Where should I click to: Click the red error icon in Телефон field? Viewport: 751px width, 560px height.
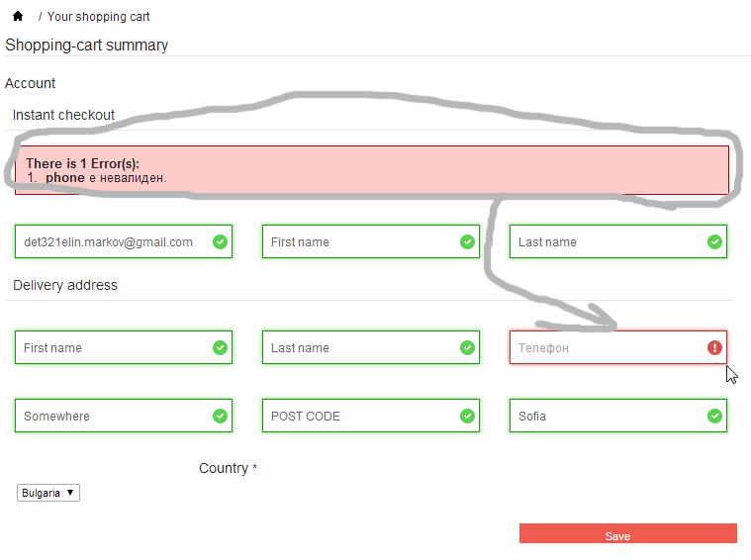[714, 348]
